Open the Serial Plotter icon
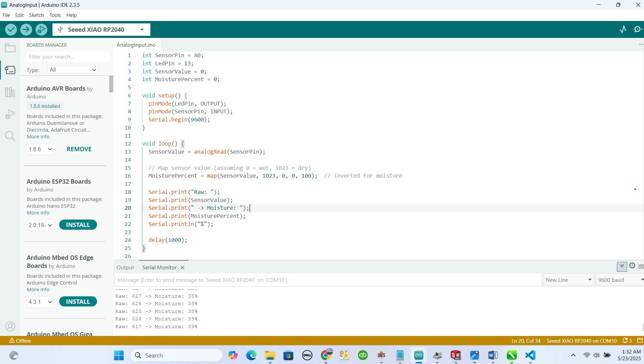Screen dimensions: 644x364 (x=623, y=29)
